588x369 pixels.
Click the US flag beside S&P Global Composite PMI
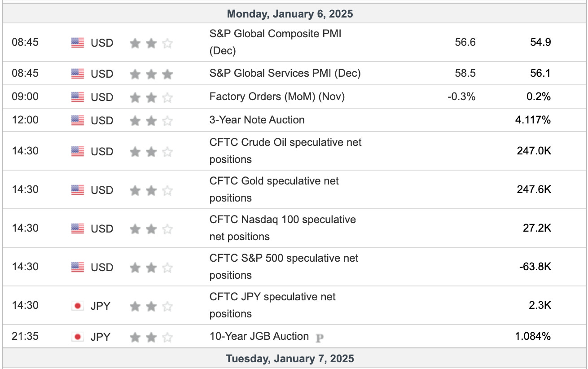[x=78, y=43]
